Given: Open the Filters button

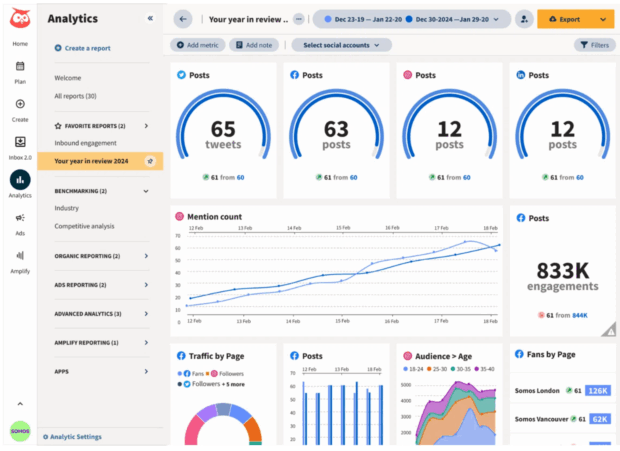Looking at the screenshot, I should (x=595, y=45).
